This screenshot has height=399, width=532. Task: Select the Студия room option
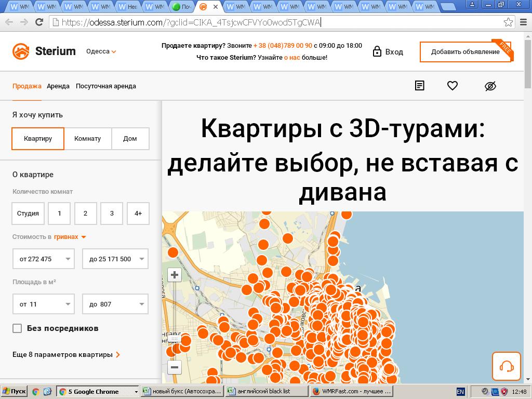coord(28,214)
